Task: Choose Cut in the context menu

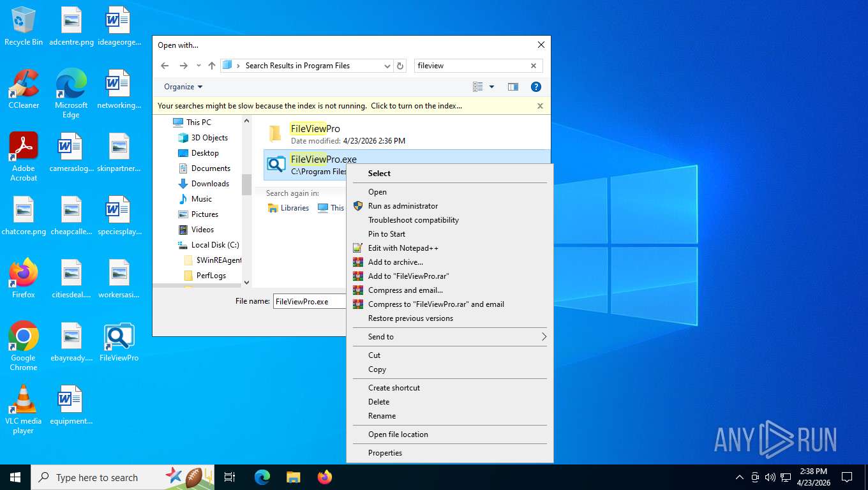Action: pyautogui.click(x=450, y=355)
